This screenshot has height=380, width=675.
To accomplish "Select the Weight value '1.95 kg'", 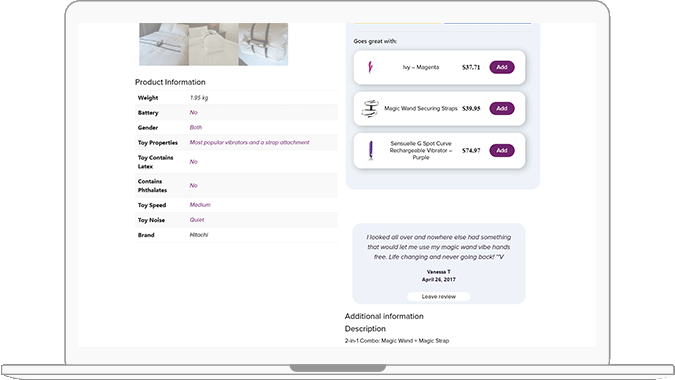I will [198, 98].
